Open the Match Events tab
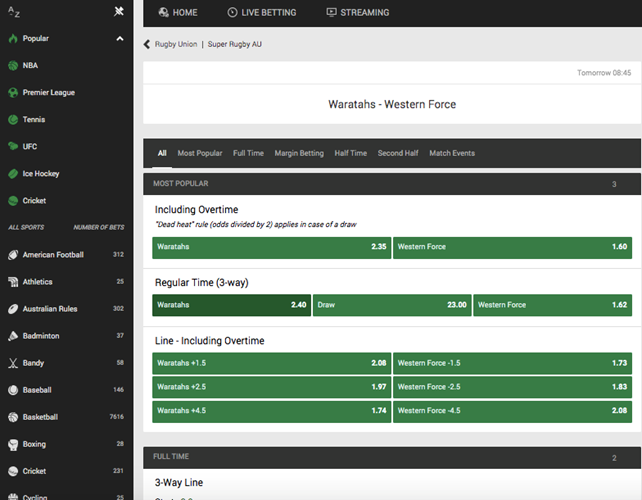The height and width of the screenshot is (500, 642). 452,153
